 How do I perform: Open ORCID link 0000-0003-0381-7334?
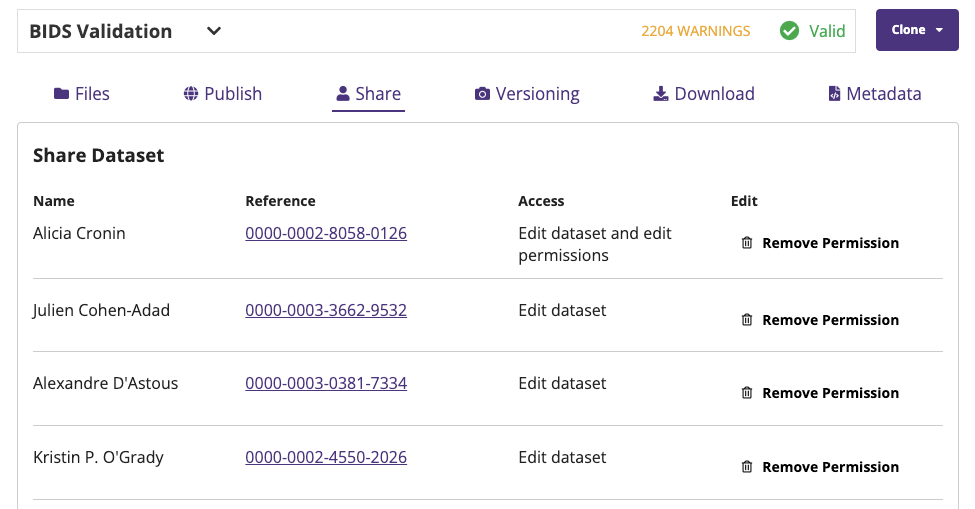tap(326, 383)
